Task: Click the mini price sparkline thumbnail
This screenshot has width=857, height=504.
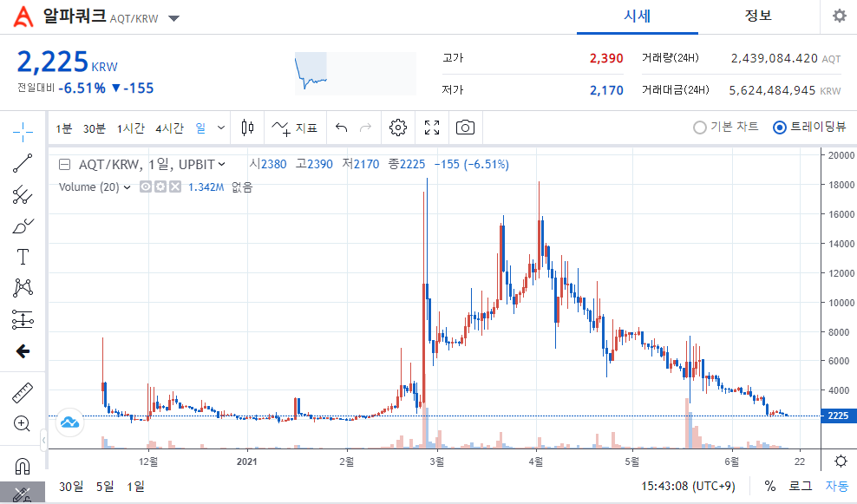Action: (356, 73)
